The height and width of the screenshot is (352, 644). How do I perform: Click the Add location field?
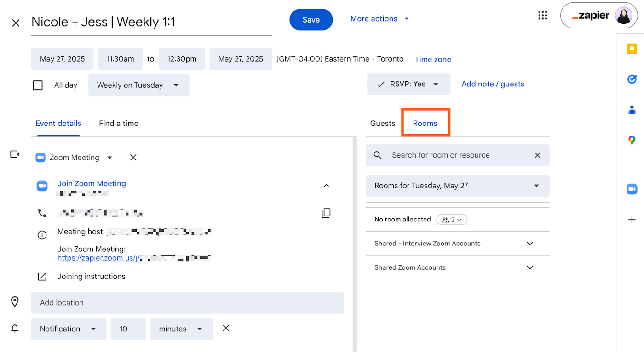point(187,303)
